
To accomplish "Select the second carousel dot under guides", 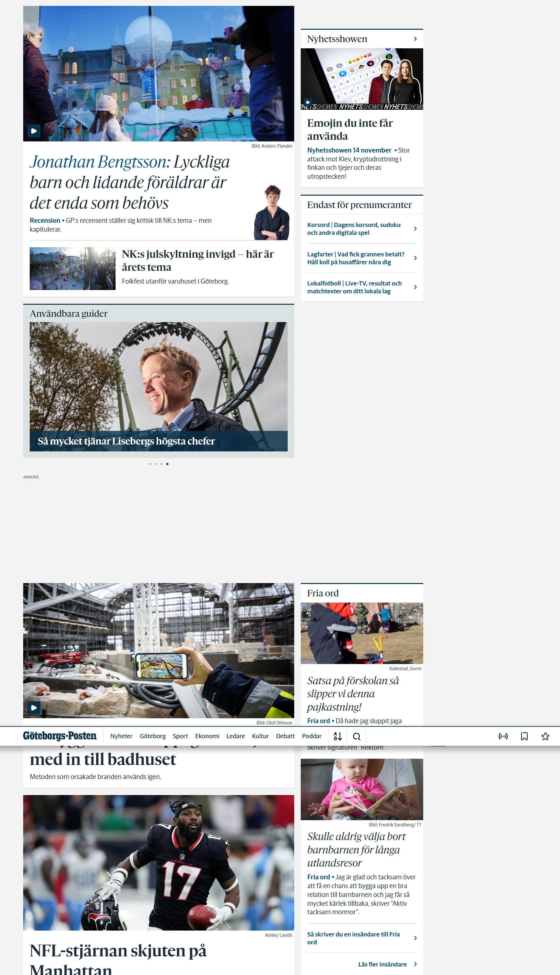I will [156, 464].
